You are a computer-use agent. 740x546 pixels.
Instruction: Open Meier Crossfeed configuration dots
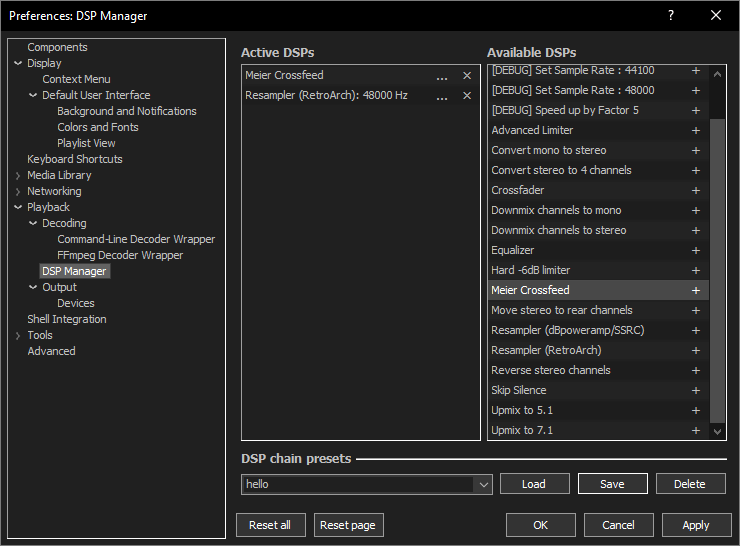pyautogui.click(x=442, y=76)
